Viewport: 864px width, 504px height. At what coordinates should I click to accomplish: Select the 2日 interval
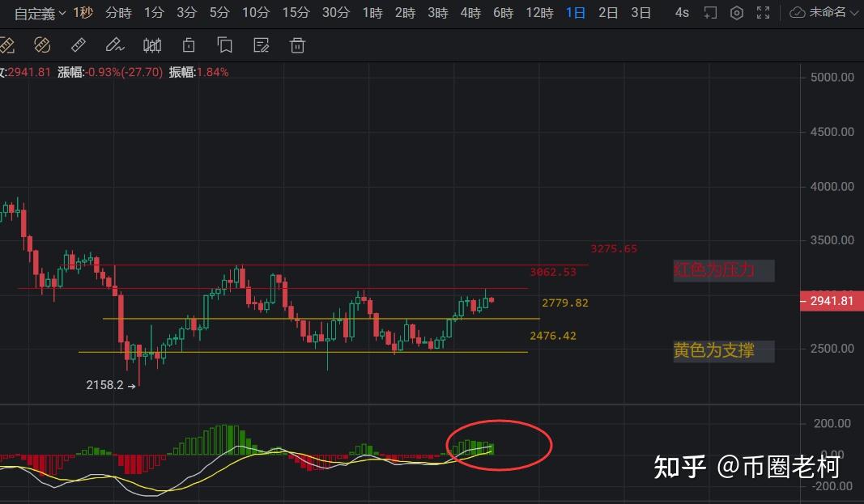coord(608,13)
